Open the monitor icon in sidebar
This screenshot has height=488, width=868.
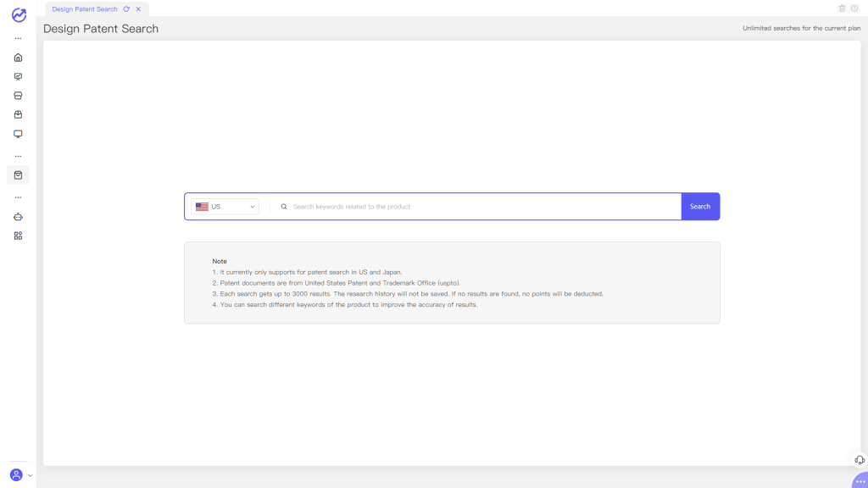[19, 134]
